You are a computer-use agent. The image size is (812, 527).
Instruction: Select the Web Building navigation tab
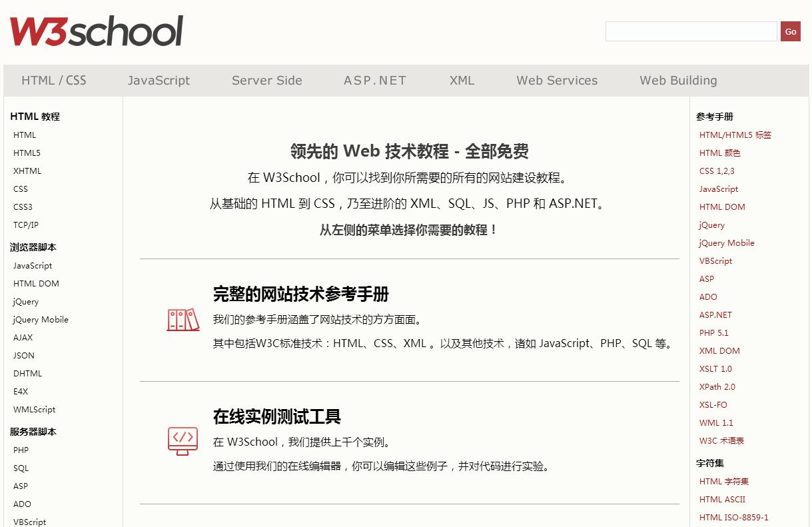coord(678,81)
